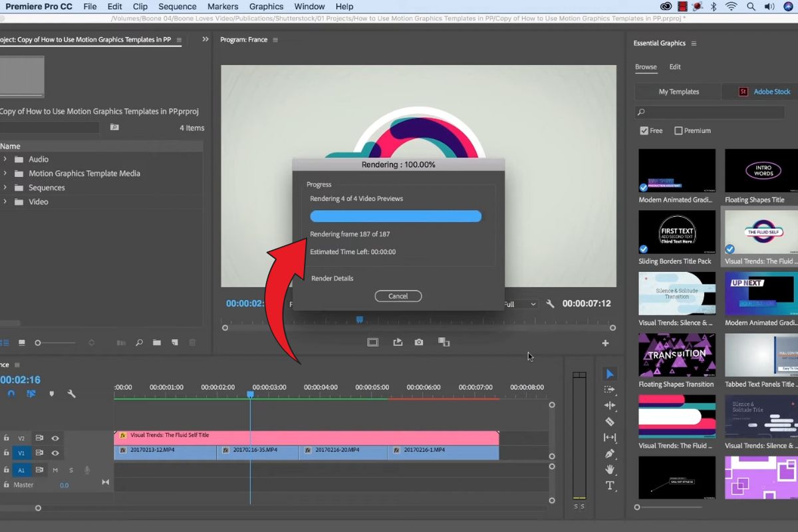Expand the Sequences bin

tap(5, 188)
